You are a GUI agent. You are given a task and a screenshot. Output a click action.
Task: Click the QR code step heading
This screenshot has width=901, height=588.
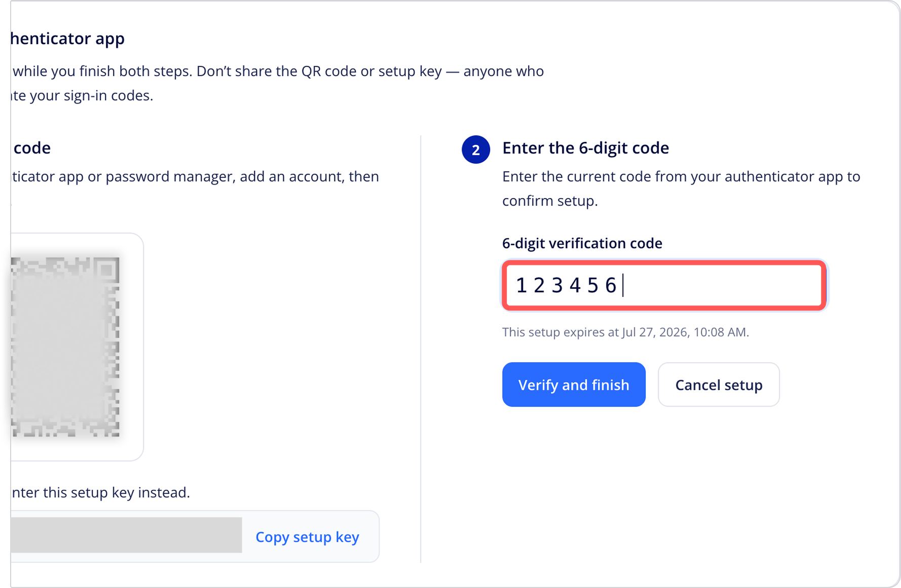pyautogui.click(x=31, y=148)
